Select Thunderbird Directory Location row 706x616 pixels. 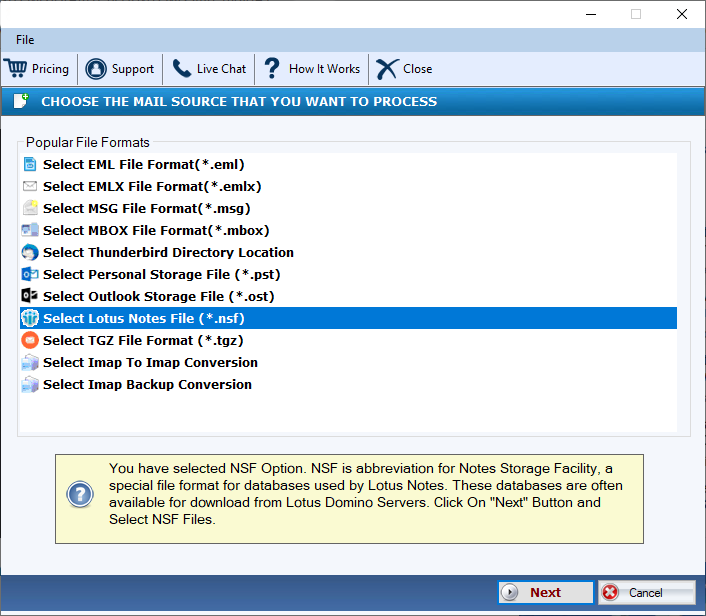(x=348, y=253)
